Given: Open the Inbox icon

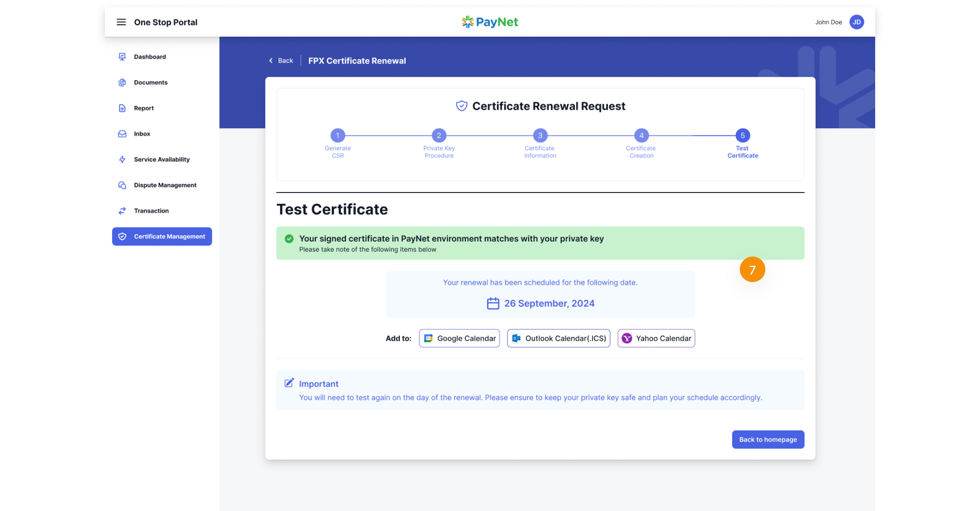Looking at the screenshot, I should pyautogui.click(x=122, y=133).
